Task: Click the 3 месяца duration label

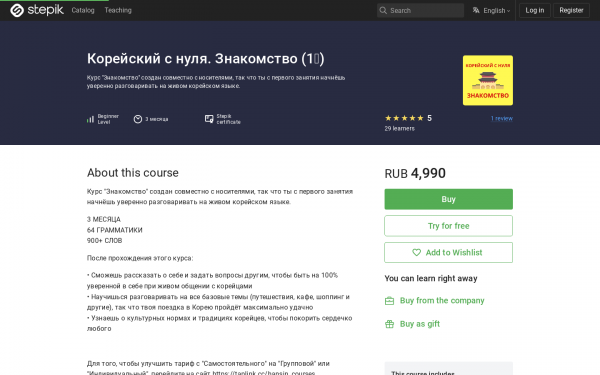Action: (157, 119)
